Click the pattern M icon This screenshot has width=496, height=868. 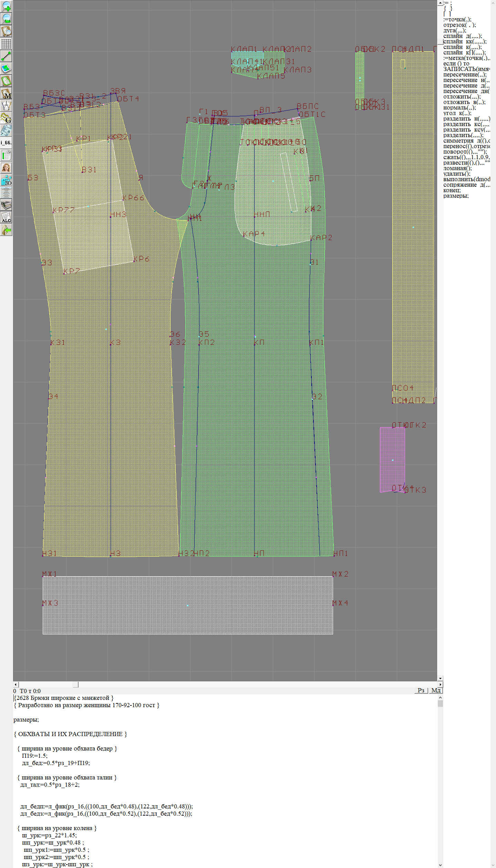(6, 93)
